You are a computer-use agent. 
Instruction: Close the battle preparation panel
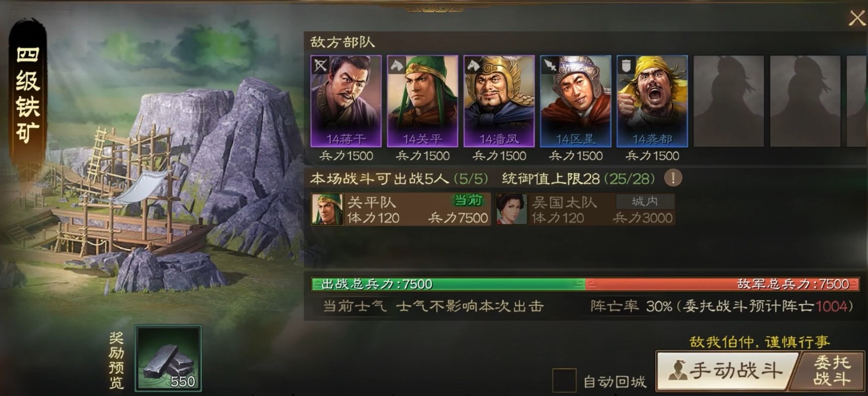tap(857, 18)
